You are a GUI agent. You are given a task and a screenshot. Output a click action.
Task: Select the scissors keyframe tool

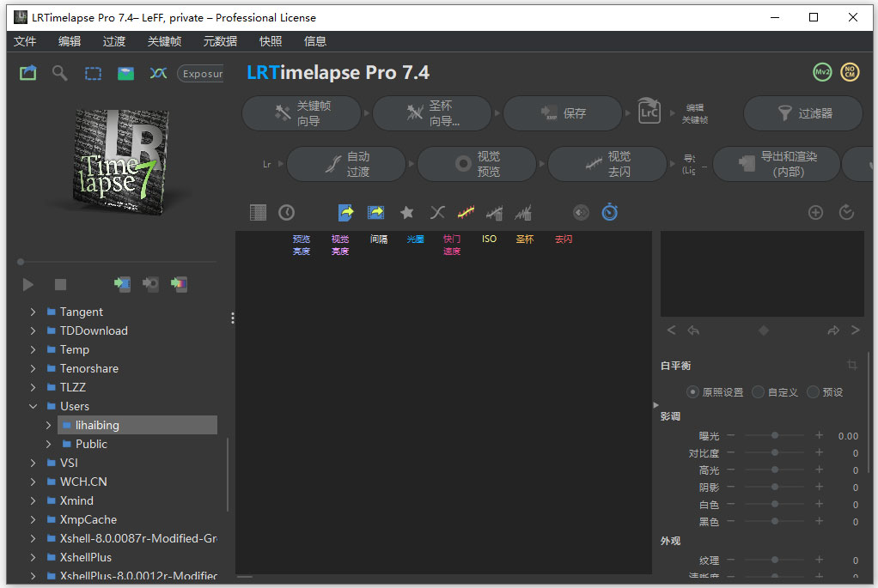[437, 212]
